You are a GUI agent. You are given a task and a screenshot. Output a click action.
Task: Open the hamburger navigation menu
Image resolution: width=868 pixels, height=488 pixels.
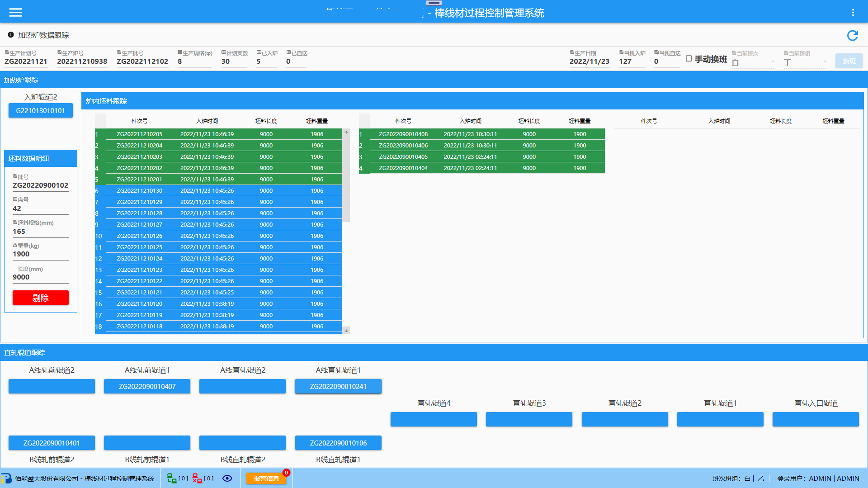coord(15,13)
